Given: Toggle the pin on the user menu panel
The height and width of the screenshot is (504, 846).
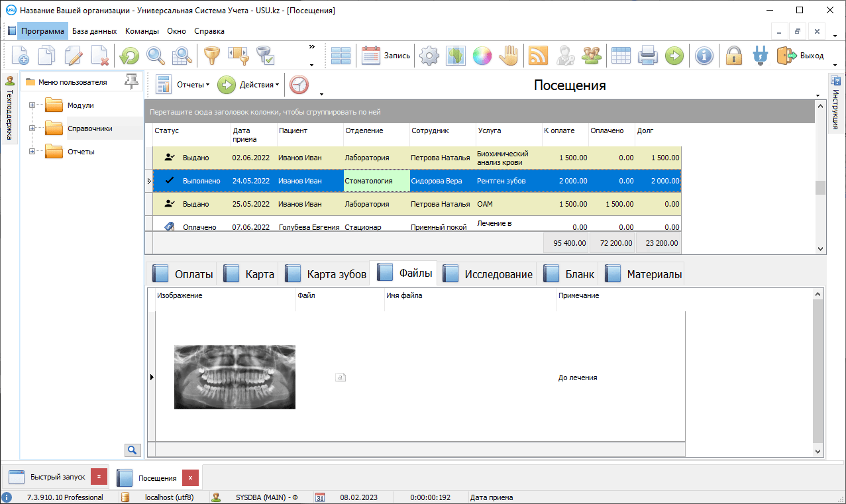Looking at the screenshot, I should (132, 81).
